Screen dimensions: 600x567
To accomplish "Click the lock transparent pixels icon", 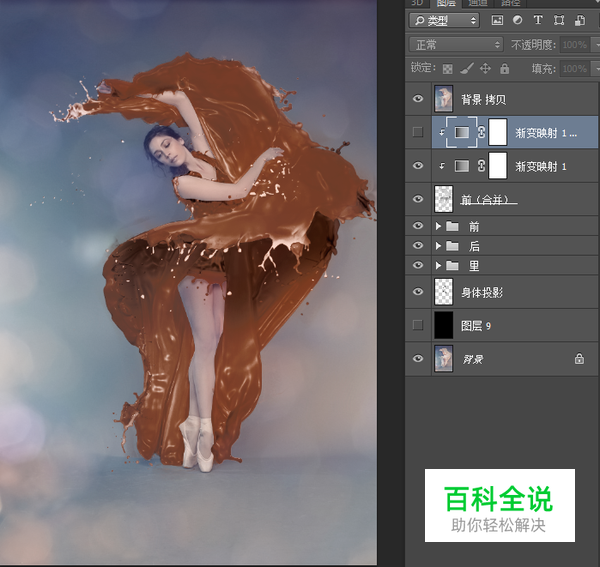I will (447, 69).
